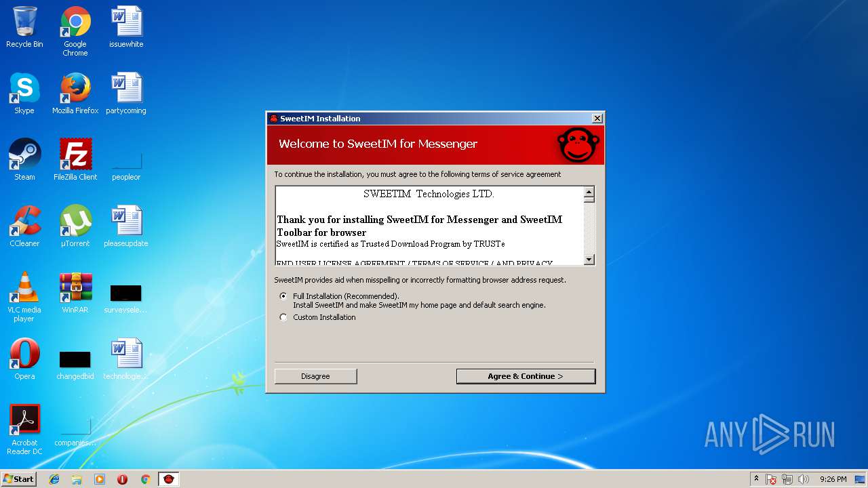Launch Google Chrome from desktop
Screen dimensions: 868x488
[75, 31]
